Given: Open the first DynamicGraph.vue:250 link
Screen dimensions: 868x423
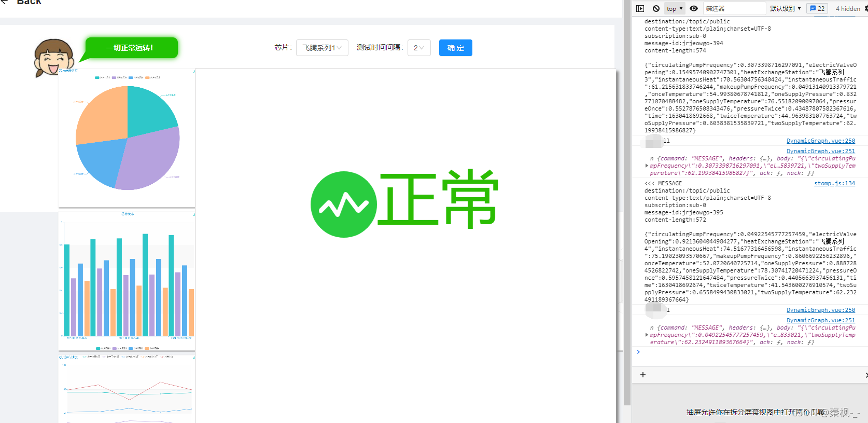Looking at the screenshot, I should pyautogui.click(x=820, y=141).
